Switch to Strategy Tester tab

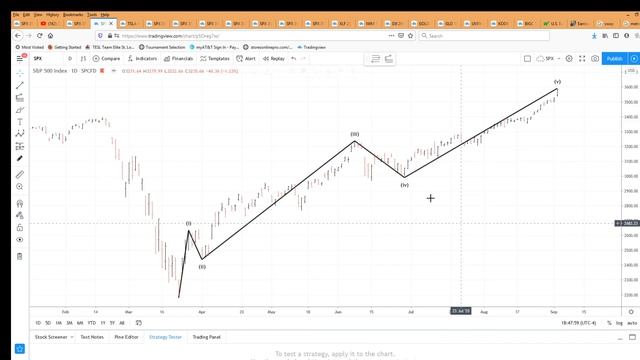(165, 337)
